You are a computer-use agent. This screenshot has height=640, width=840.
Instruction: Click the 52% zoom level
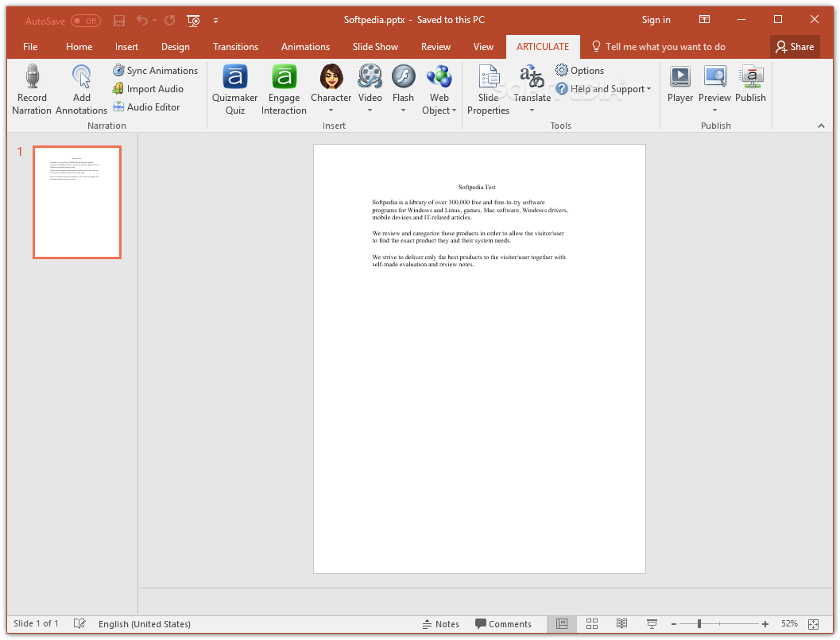[789, 623]
